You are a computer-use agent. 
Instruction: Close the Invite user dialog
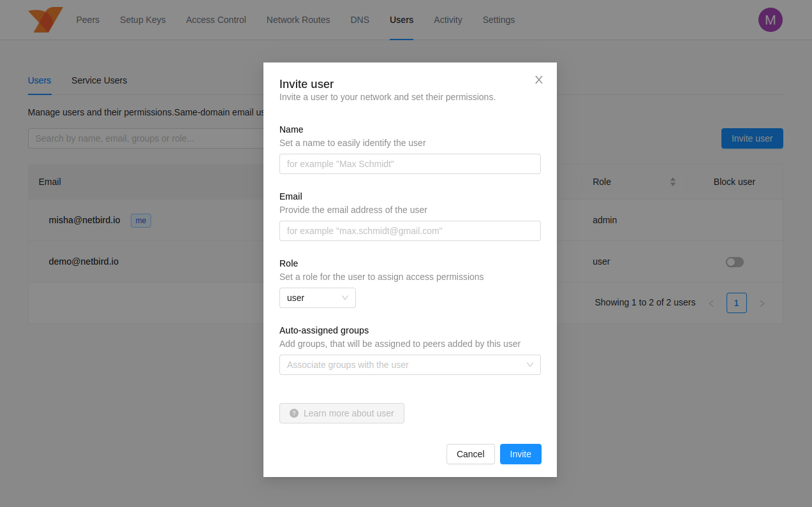[538, 80]
